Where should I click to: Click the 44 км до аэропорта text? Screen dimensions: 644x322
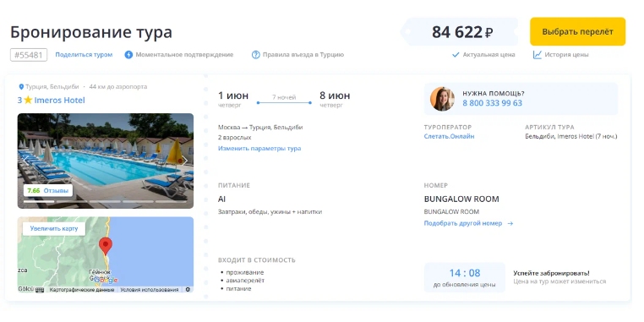[x=117, y=87]
